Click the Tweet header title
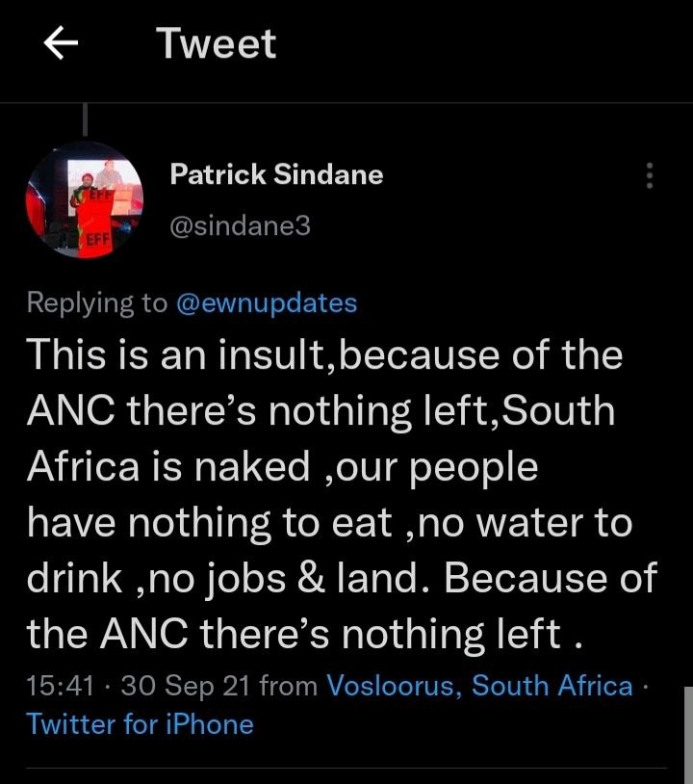The image size is (693, 784). click(216, 43)
